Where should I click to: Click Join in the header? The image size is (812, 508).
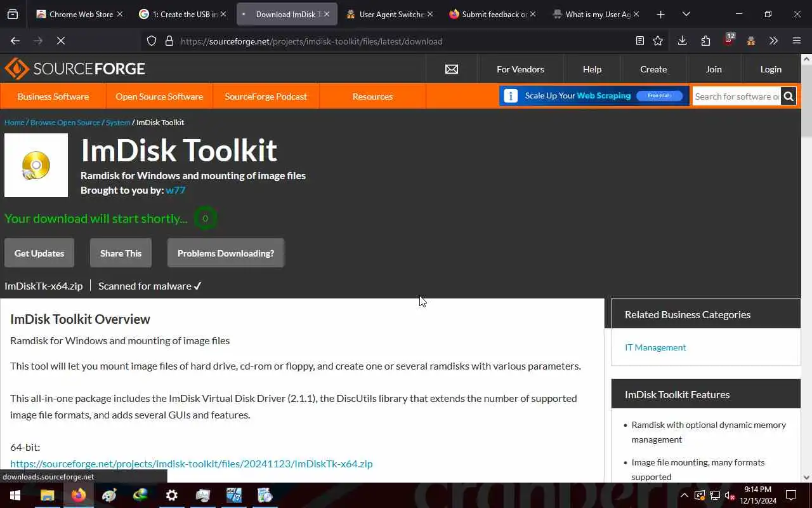(x=714, y=69)
